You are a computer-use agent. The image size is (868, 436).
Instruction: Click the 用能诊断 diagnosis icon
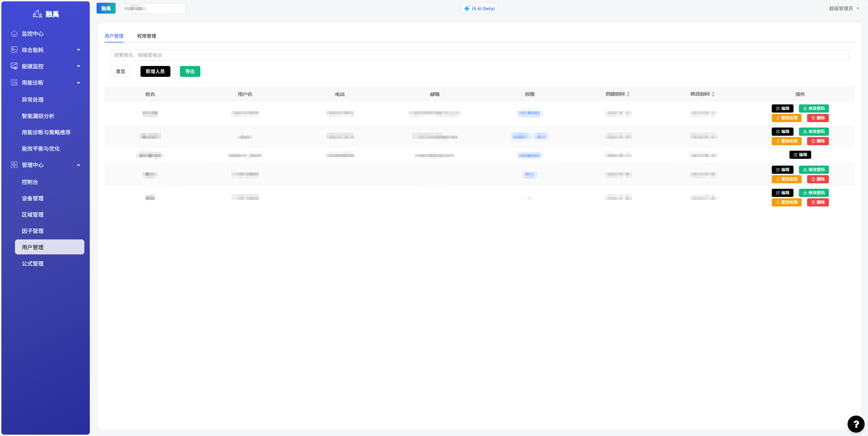click(14, 82)
